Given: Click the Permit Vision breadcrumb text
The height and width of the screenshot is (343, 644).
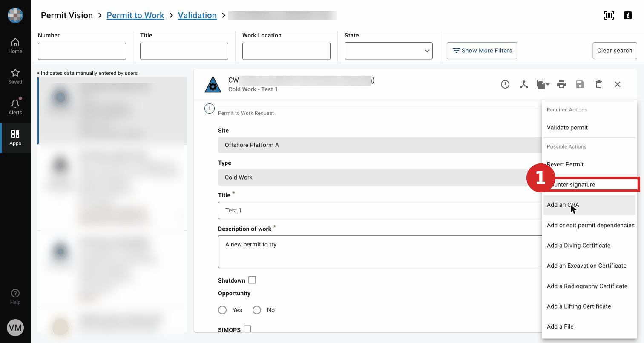Looking at the screenshot, I should pyautogui.click(x=67, y=15).
